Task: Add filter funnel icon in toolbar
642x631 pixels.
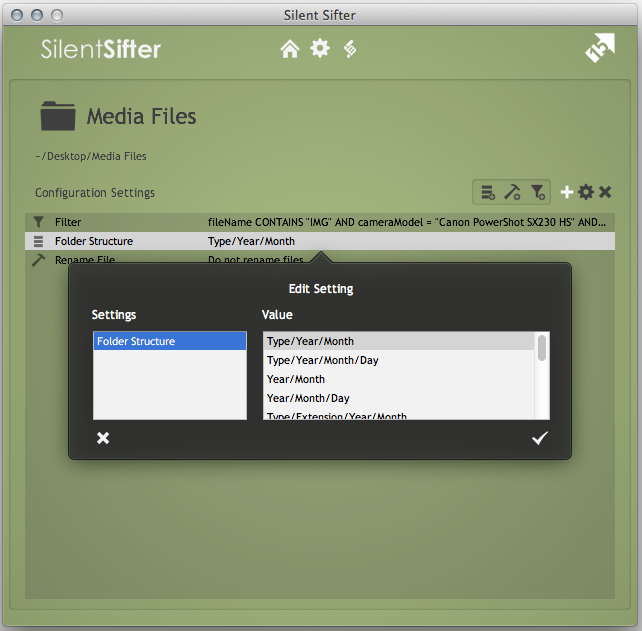Action: click(x=538, y=192)
